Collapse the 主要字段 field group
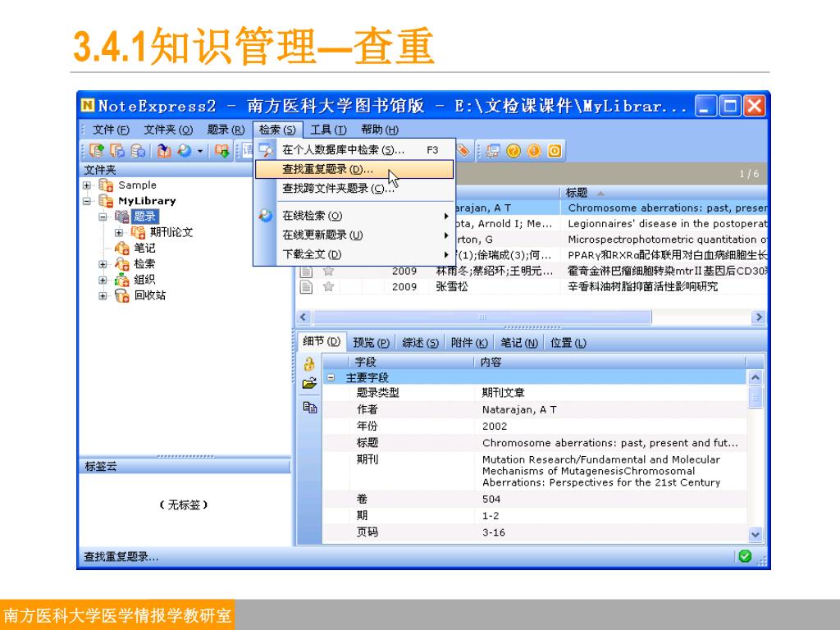 pos(331,377)
